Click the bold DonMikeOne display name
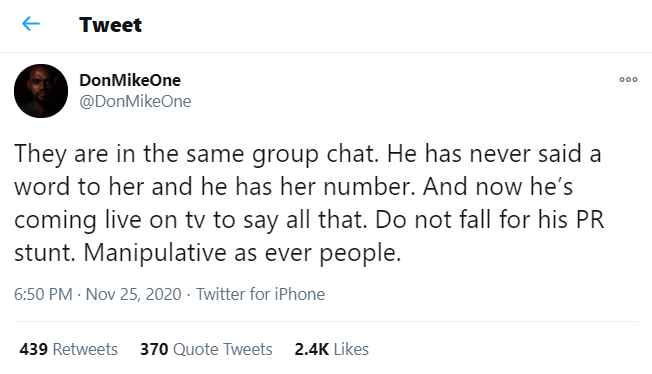The width and height of the screenshot is (652, 374). (x=130, y=80)
